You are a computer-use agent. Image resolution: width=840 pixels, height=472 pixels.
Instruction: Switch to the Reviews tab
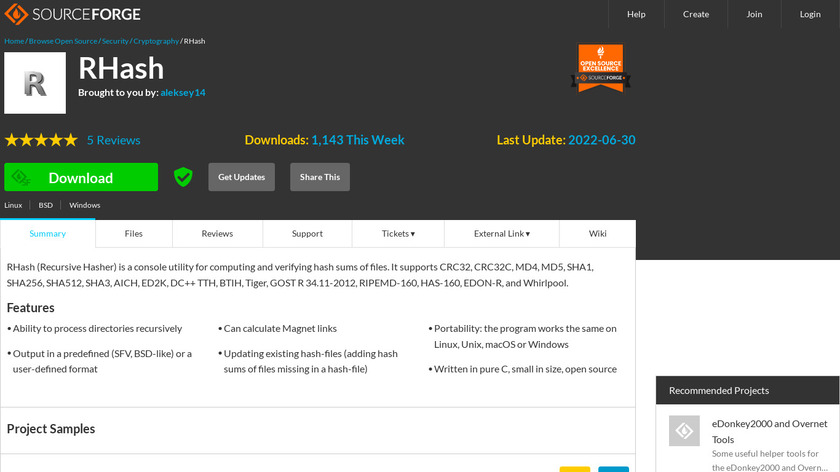tap(218, 234)
